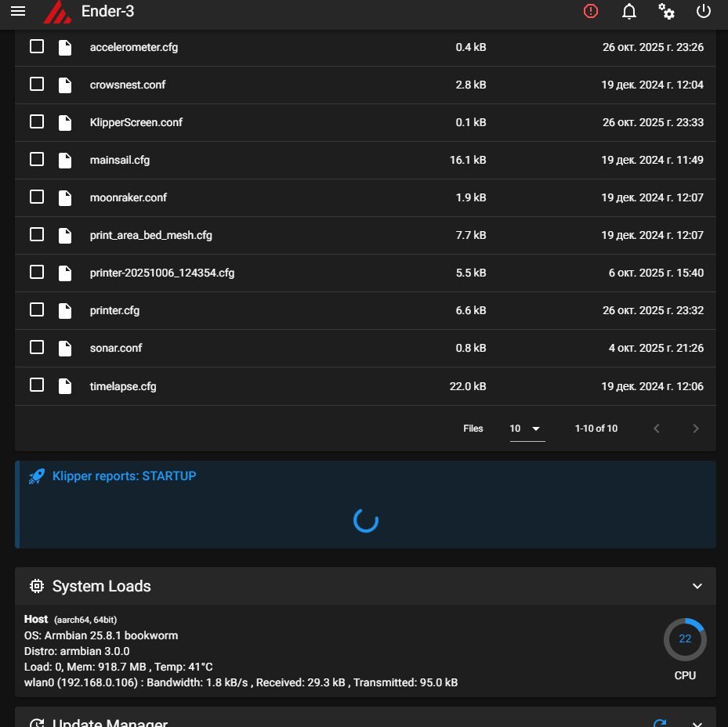Open the settings gears icon

[666, 11]
